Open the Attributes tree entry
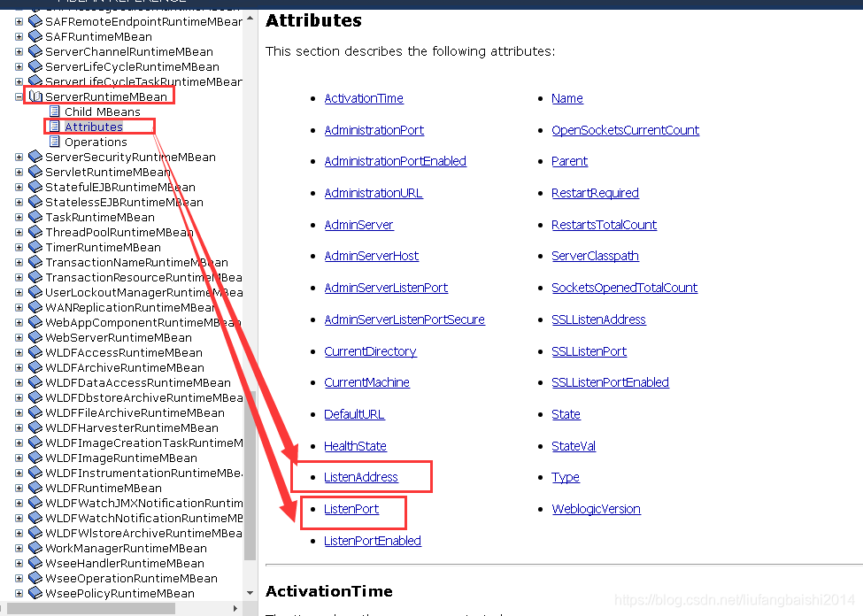The image size is (863, 616). pyautogui.click(x=94, y=127)
